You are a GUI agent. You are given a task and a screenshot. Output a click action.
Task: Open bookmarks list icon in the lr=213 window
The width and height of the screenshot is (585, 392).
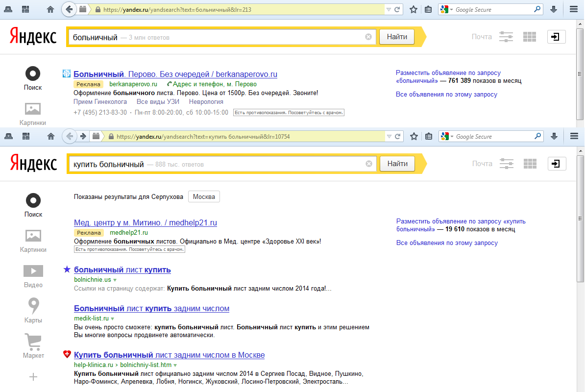click(x=428, y=10)
